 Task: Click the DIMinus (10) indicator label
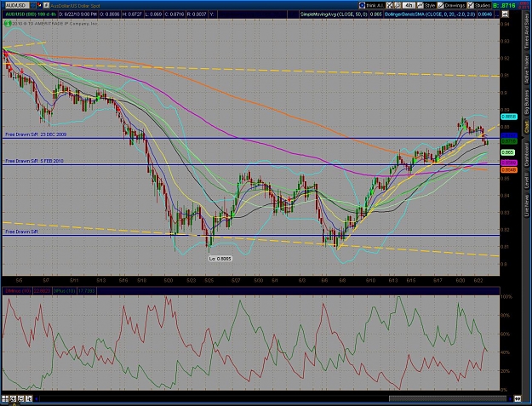pyautogui.click(x=18, y=291)
